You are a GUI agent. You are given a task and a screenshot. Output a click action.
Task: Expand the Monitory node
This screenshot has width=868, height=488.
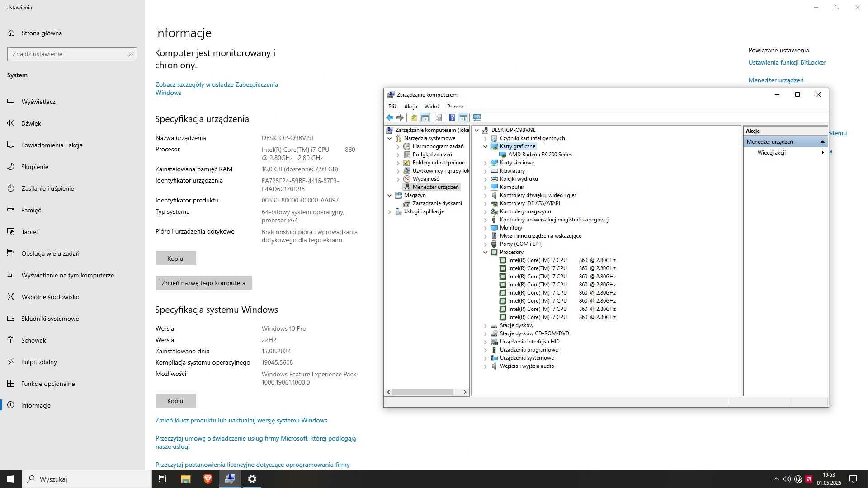[x=486, y=228]
